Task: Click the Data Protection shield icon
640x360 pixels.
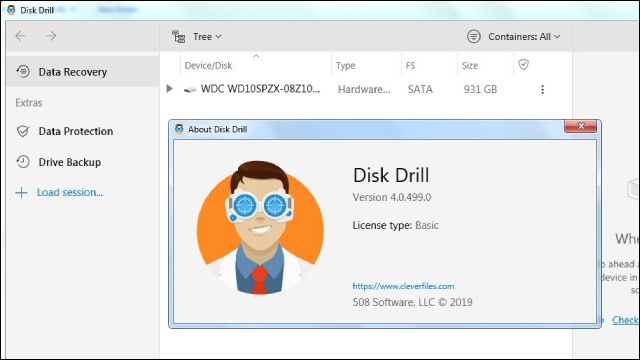Action: [x=23, y=131]
